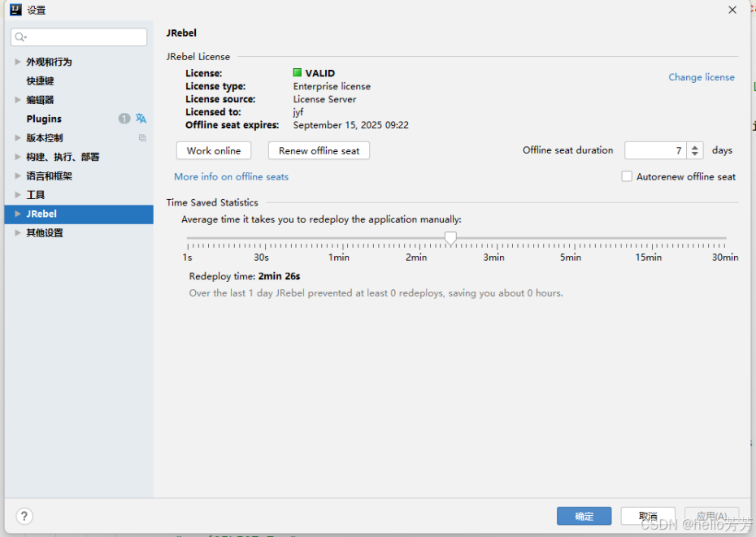
Task: Click the search magnifier icon in settings
Action: [20, 37]
